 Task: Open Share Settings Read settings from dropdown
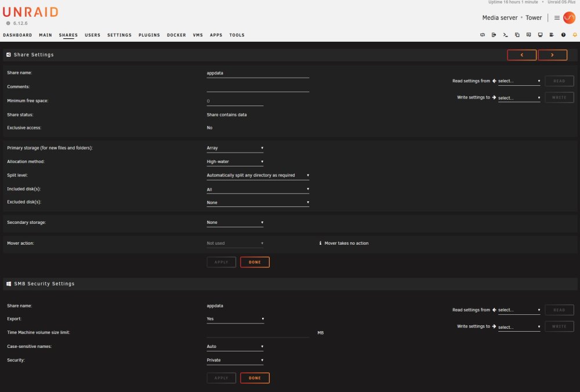pos(519,81)
